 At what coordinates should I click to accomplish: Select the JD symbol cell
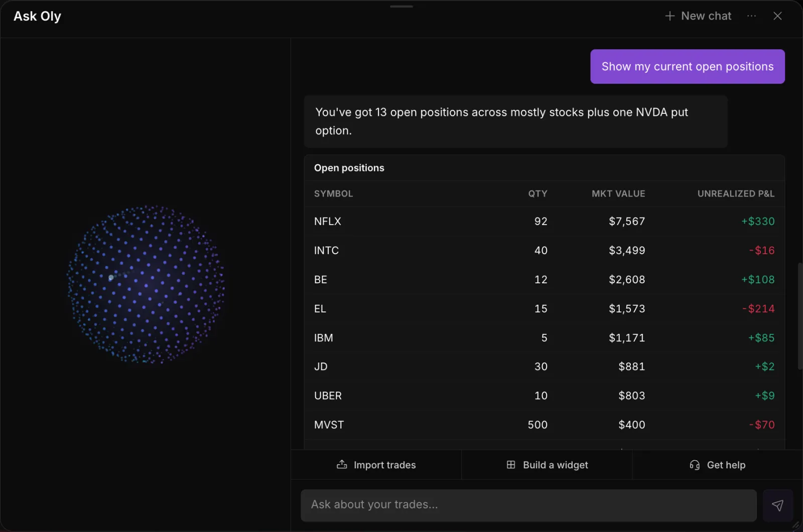click(x=321, y=367)
